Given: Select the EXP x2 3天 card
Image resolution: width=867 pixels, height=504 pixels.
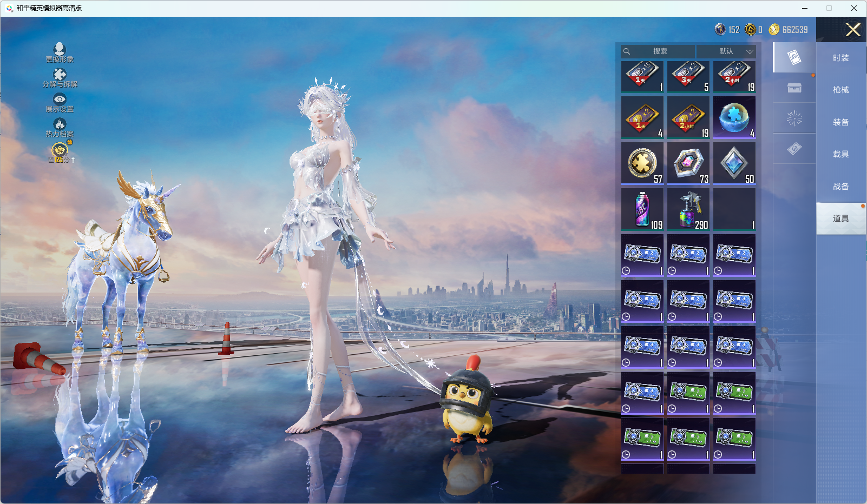Looking at the screenshot, I should 688,77.
